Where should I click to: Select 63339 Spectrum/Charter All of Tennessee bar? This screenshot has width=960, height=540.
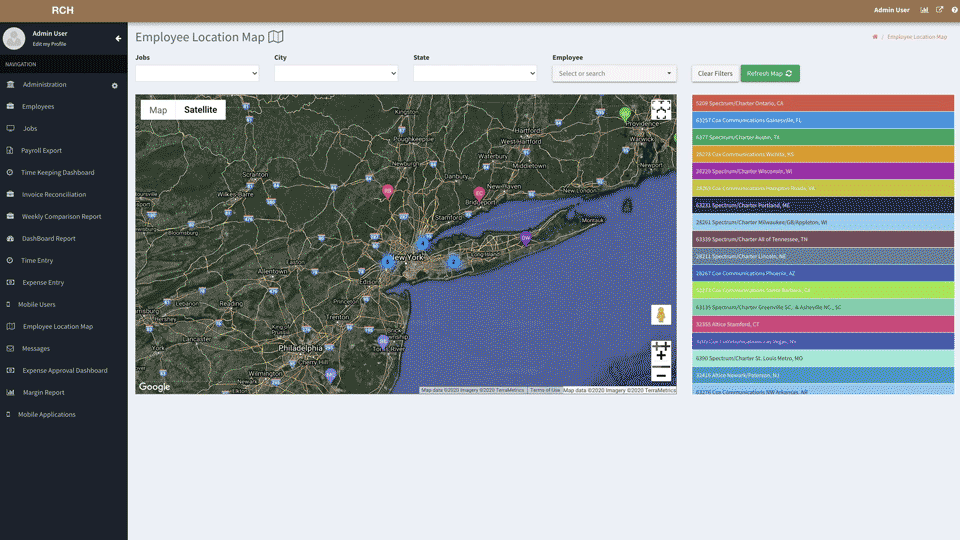pos(823,239)
